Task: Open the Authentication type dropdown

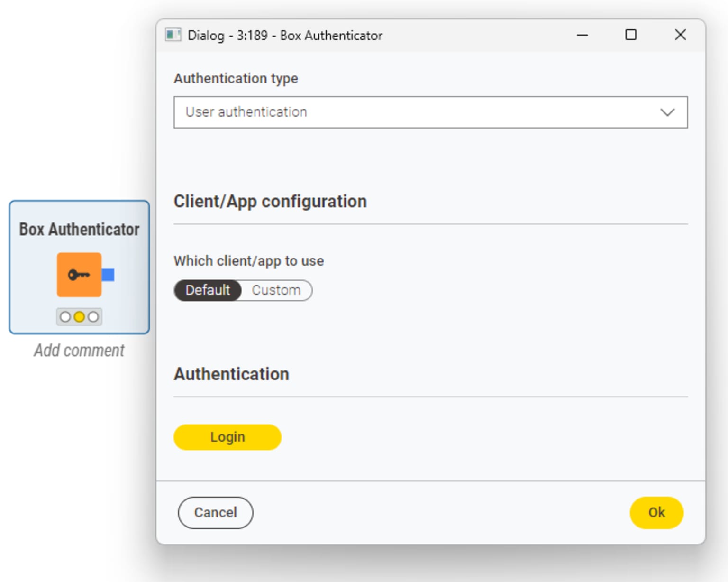Action: (x=430, y=112)
